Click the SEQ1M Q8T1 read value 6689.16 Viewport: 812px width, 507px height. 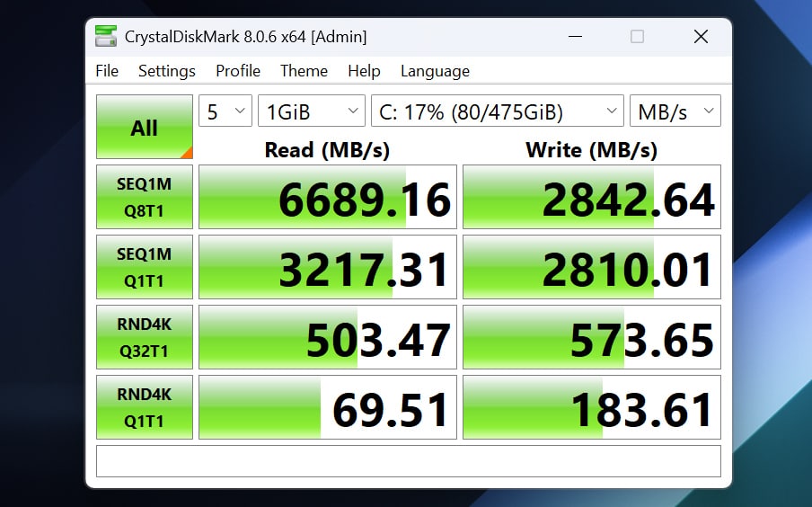pyautogui.click(x=328, y=197)
